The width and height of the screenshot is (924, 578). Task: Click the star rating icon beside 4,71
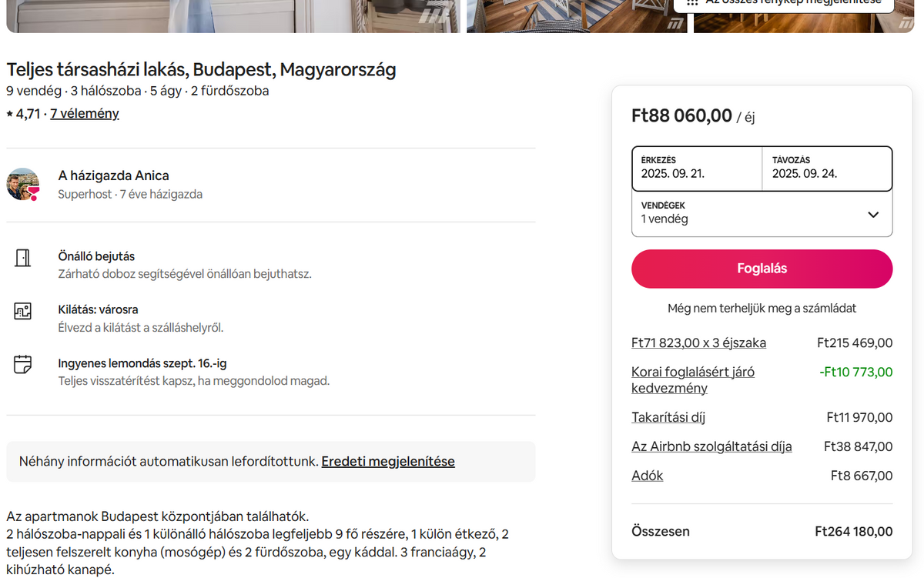point(10,114)
